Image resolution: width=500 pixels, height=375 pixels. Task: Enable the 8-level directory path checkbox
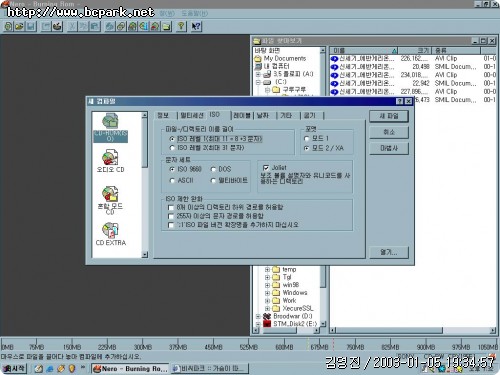click(x=171, y=207)
